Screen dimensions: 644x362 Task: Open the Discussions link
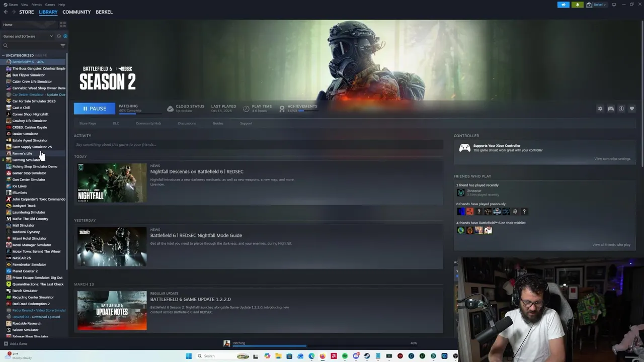click(x=187, y=123)
